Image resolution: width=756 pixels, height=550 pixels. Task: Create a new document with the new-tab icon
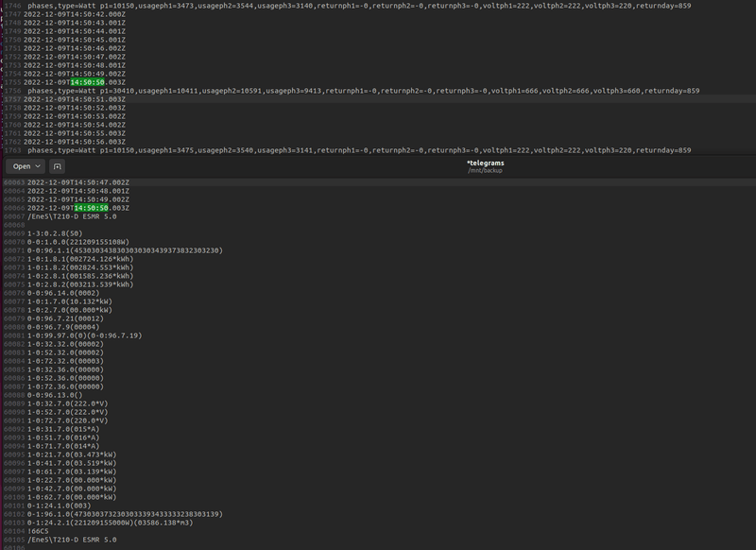[58, 166]
